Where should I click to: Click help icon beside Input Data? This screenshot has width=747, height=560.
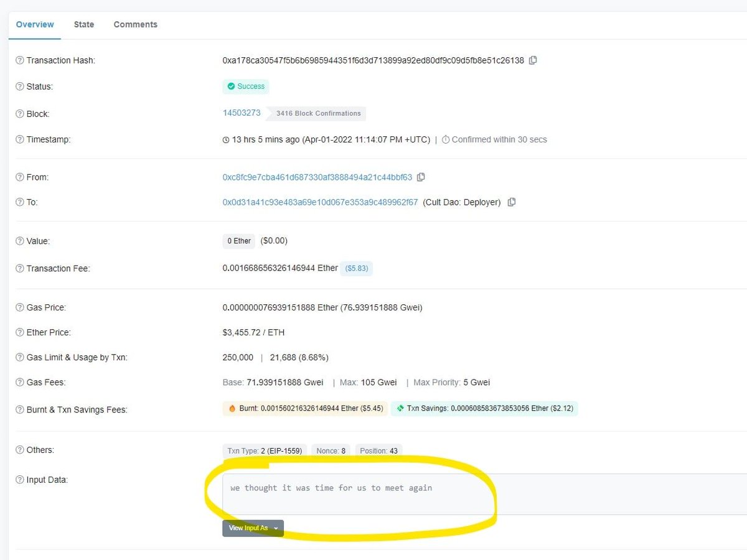click(x=20, y=480)
